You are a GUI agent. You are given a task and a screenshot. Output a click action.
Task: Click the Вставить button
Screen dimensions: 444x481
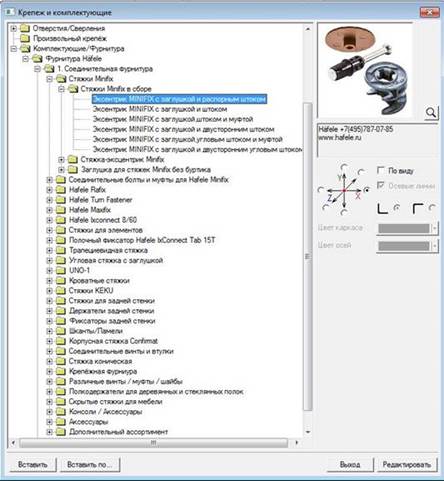33,464
